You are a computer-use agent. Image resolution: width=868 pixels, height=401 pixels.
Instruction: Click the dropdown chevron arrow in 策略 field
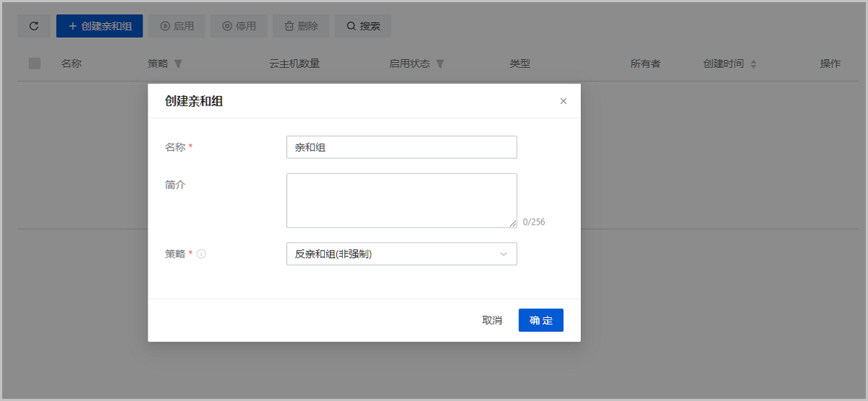coord(503,254)
